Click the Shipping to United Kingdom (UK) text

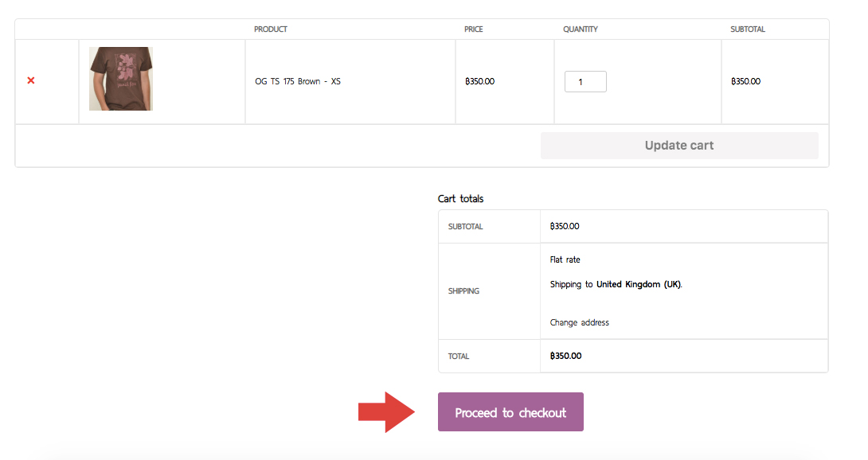(616, 285)
